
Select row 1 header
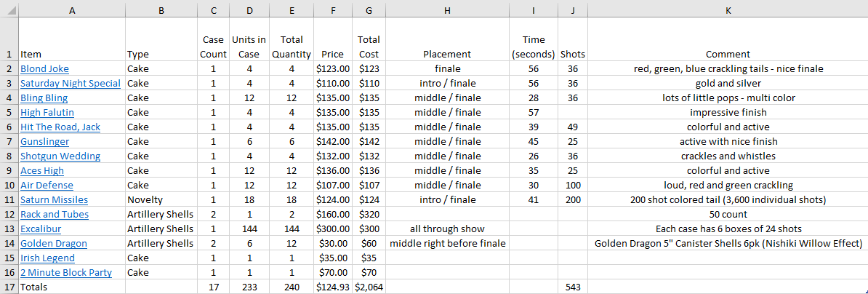coord(9,40)
